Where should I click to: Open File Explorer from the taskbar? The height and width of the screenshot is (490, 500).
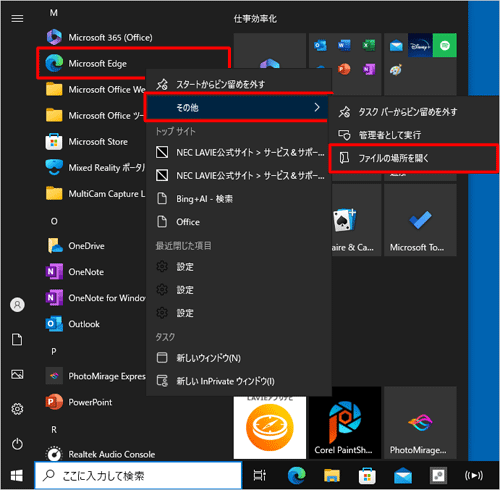point(332,475)
